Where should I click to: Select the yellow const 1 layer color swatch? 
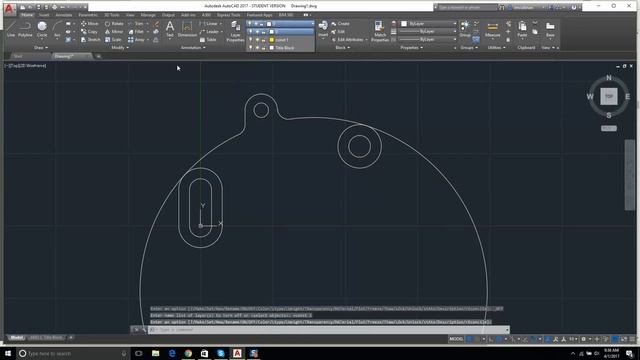point(271,40)
